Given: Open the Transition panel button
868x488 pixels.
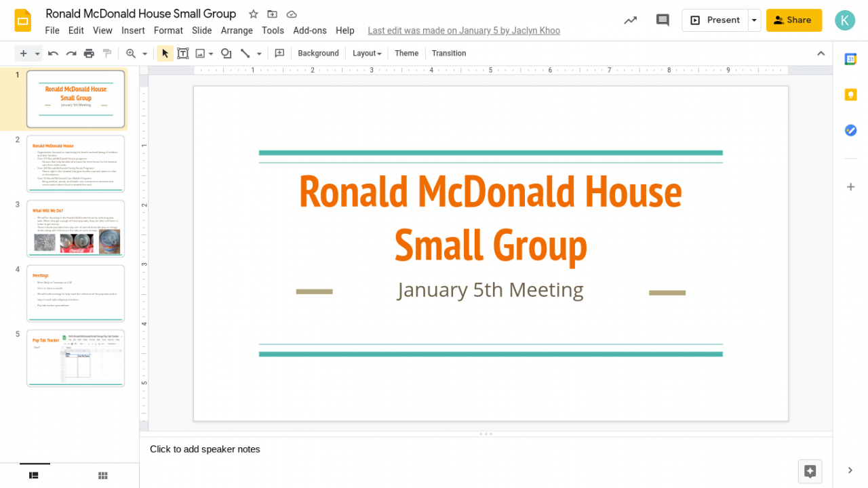Looking at the screenshot, I should click(x=449, y=54).
